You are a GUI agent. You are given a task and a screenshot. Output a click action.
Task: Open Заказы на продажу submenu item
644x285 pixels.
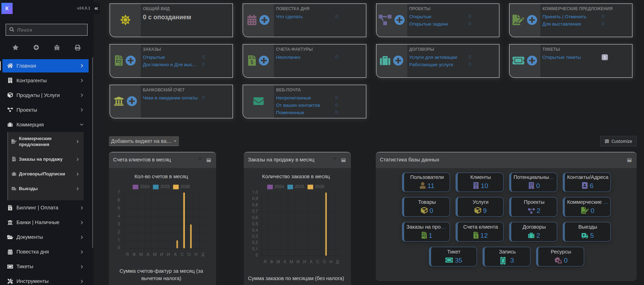[46, 159]
